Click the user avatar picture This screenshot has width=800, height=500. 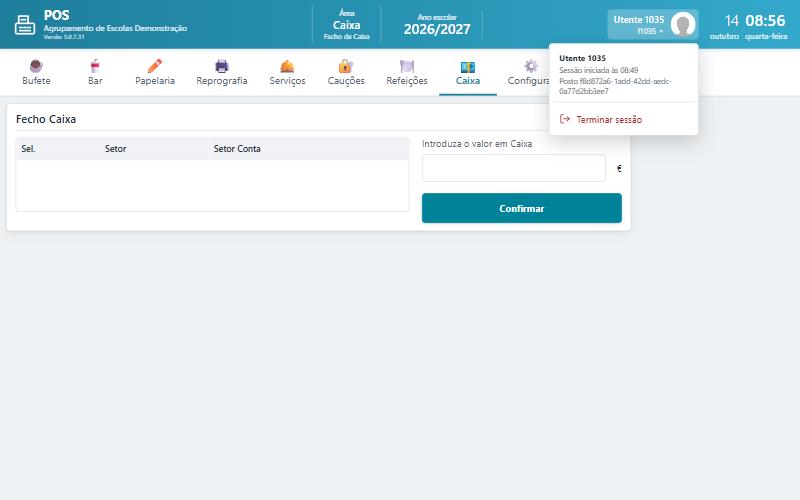click(x=683, y=24)
